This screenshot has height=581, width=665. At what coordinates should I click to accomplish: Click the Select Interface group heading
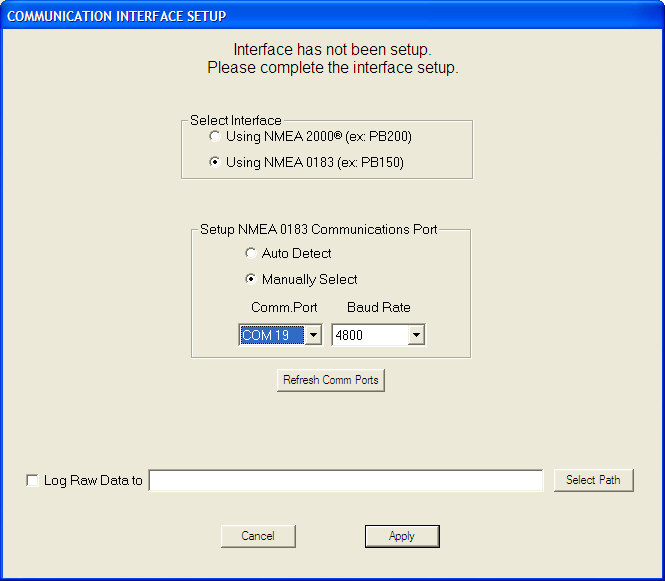pos(236,120)
